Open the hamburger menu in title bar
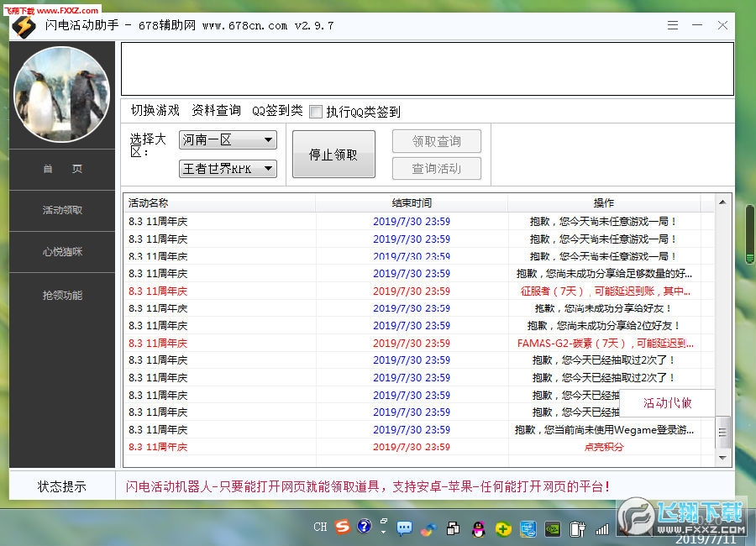Image resolution: width=756 pixels, height=546 pixels. pos(673,25)
